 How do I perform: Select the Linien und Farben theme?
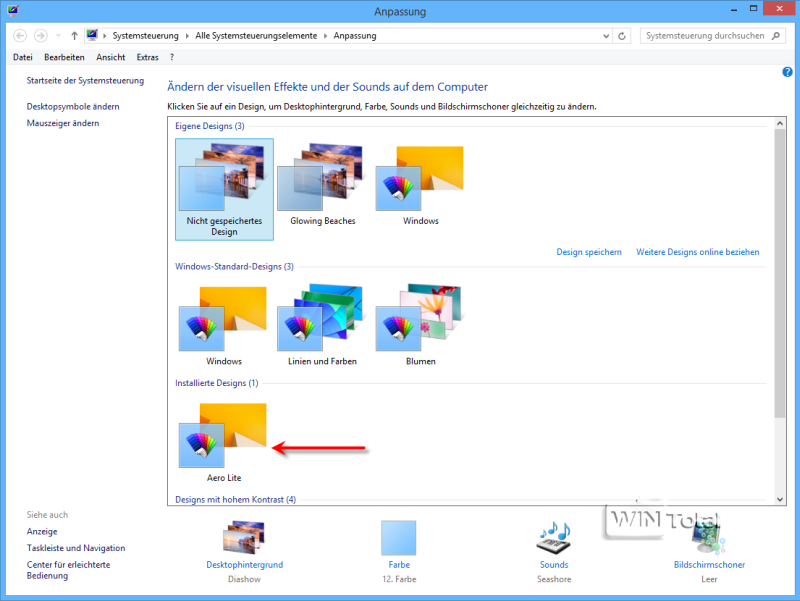[322, 325]
